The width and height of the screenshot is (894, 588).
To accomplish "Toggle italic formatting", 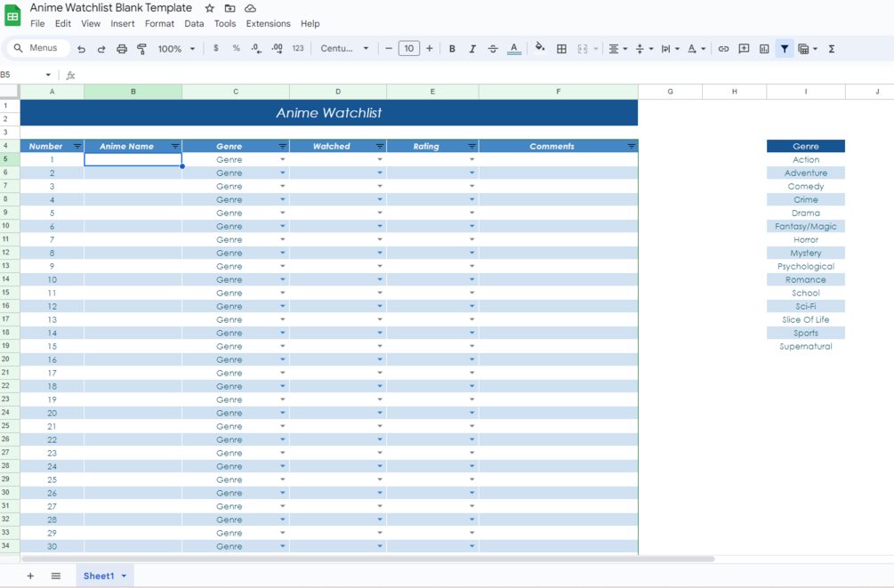I will click(x=472, y=49).
